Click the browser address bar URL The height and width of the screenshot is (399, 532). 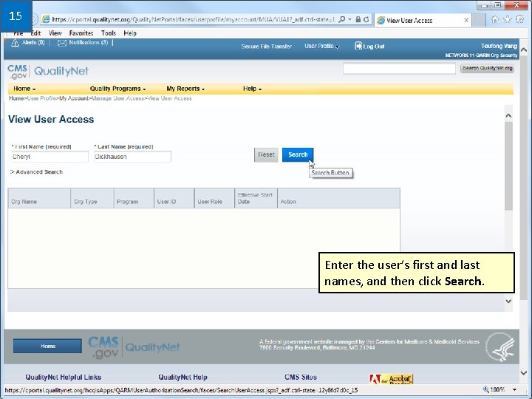tap(193, 20)
